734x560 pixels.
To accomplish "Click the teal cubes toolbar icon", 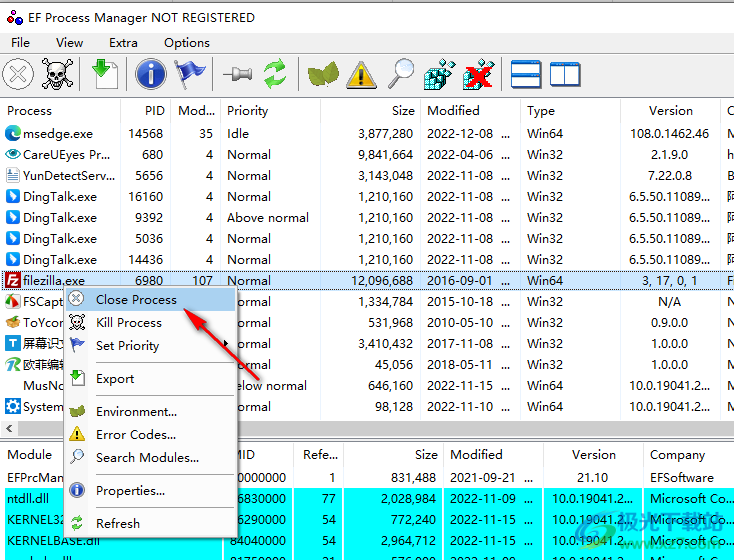I will click(439, 74).
